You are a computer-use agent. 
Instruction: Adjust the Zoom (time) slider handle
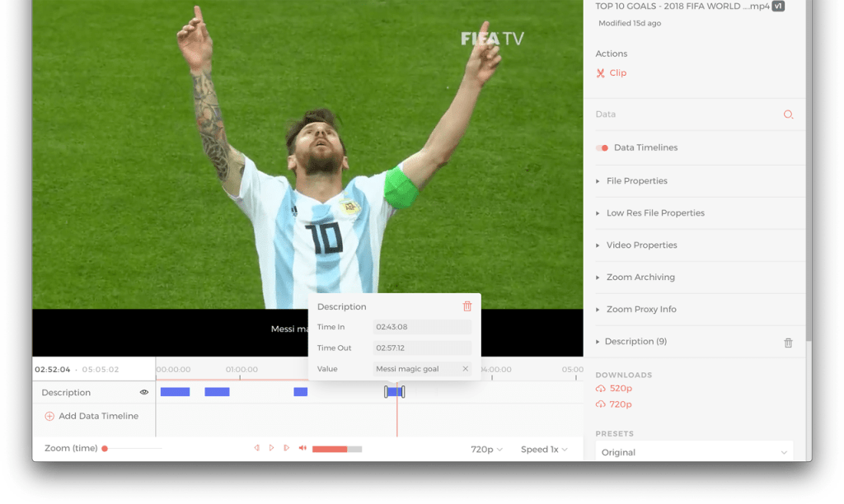pyautogui.click(x=104, y=448)
